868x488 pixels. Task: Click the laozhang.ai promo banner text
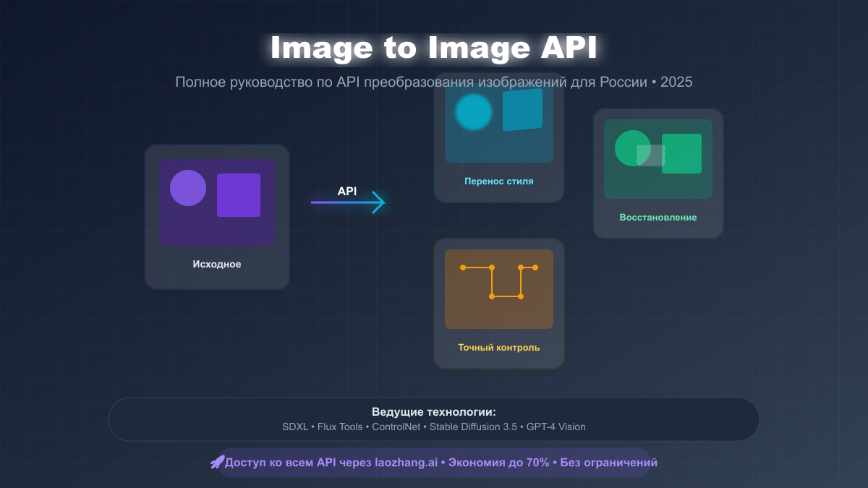(x=441, y=463)
